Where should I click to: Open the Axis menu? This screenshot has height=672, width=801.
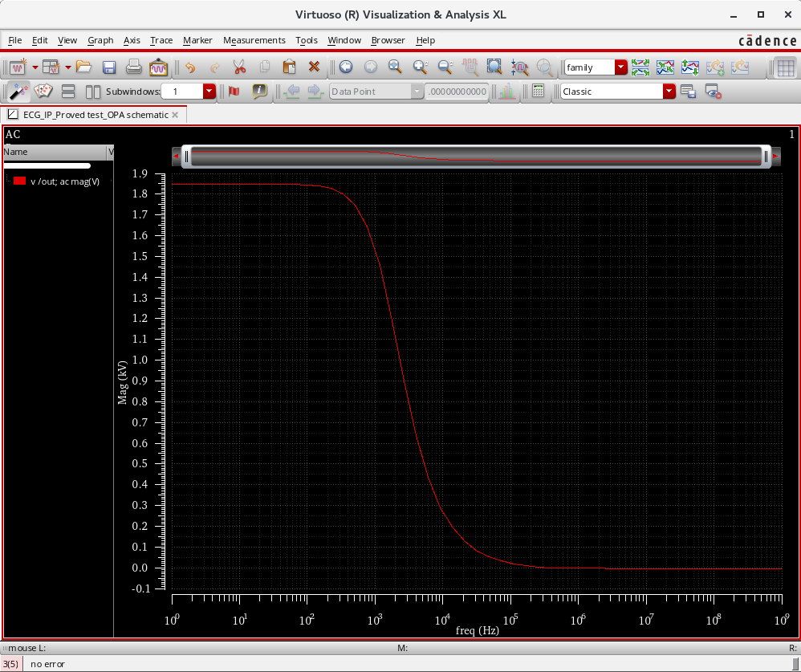(132, 40)
